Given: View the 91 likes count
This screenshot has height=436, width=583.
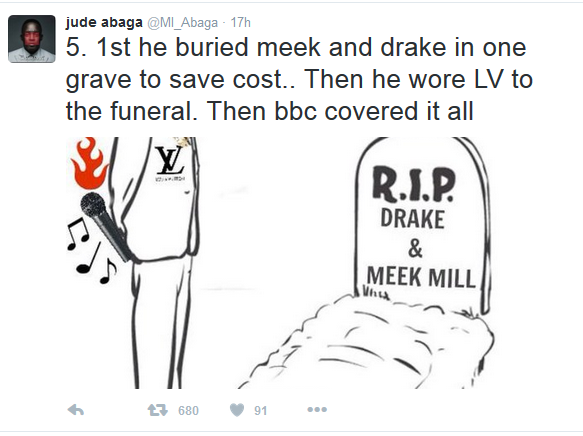Looking at the screenshot, I should (261, 410).
